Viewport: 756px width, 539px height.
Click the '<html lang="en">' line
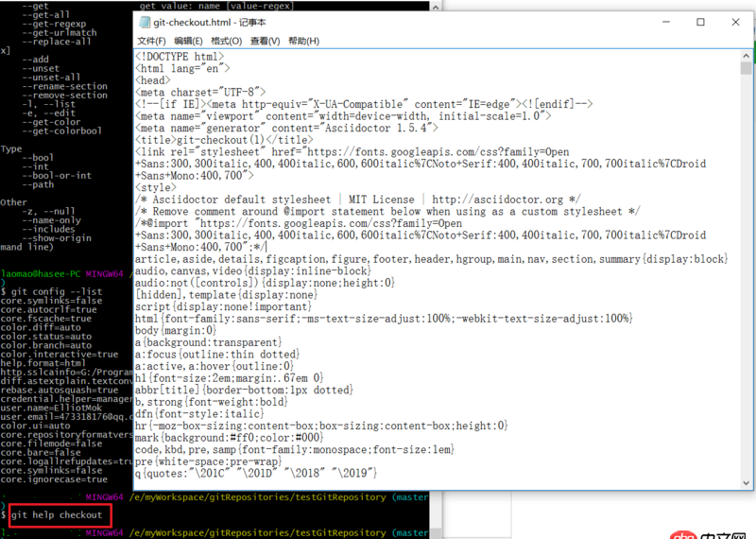[182, 68]
